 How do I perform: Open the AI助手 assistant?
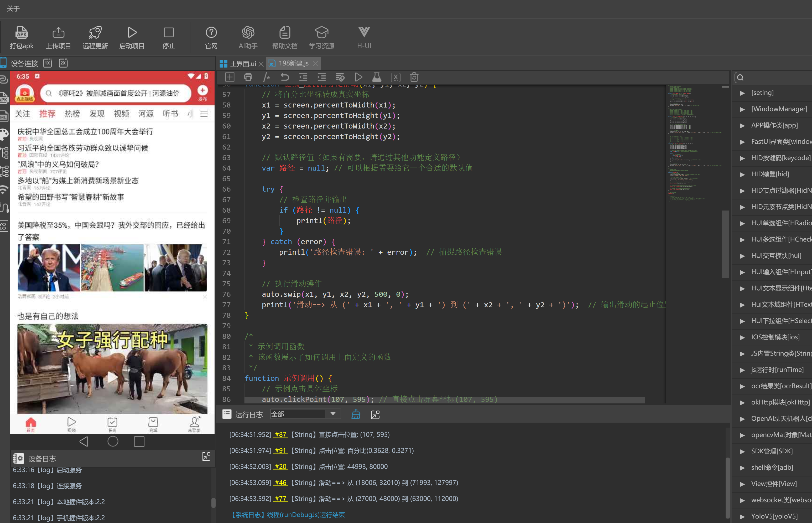248,38
